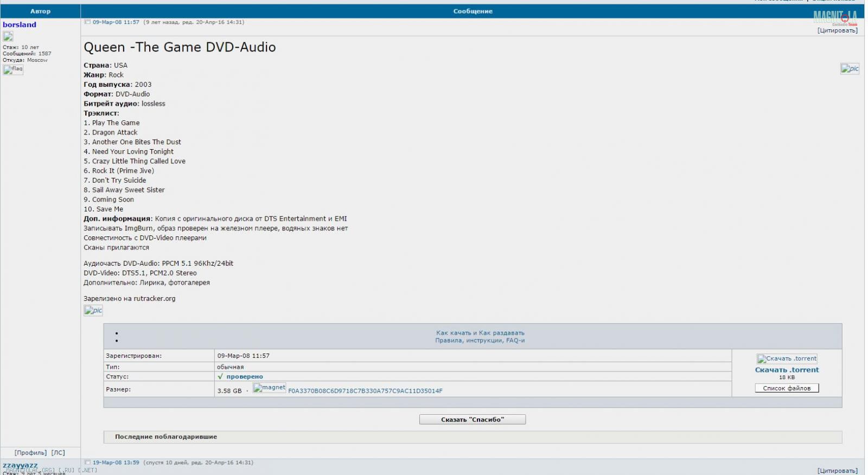
Task: Click the post icon beside 09-Мар-08 date
Action: coord(87,22)
